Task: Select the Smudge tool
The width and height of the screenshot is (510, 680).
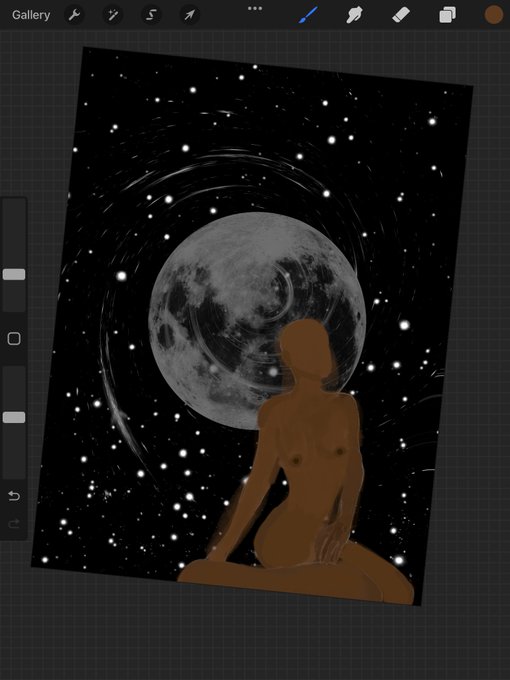Action: point(354,15)
